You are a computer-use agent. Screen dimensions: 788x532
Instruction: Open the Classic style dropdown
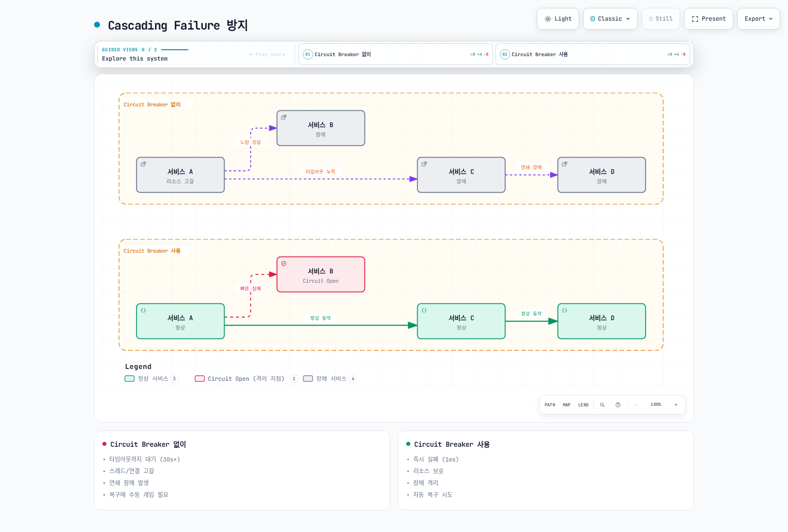(x=610, y=19)
